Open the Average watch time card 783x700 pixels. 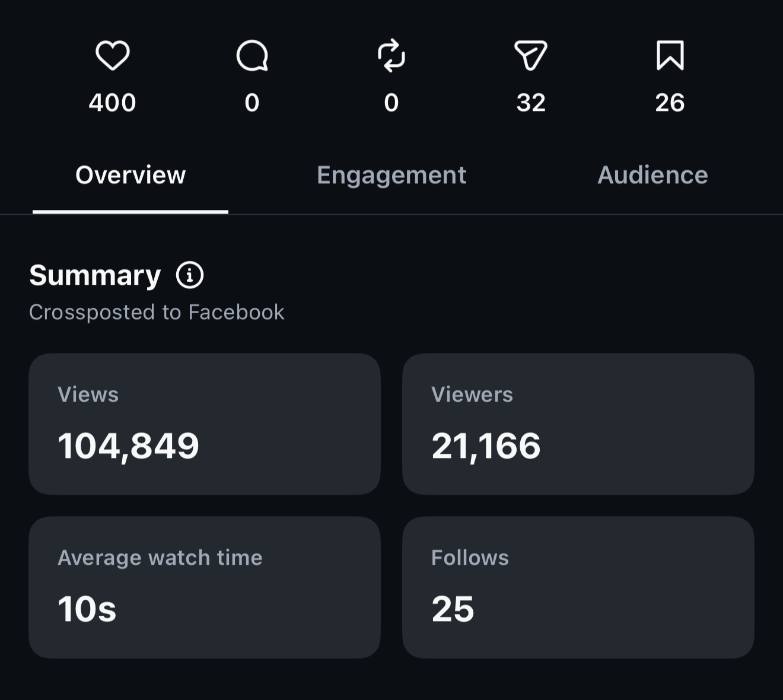tap(205, 587)
